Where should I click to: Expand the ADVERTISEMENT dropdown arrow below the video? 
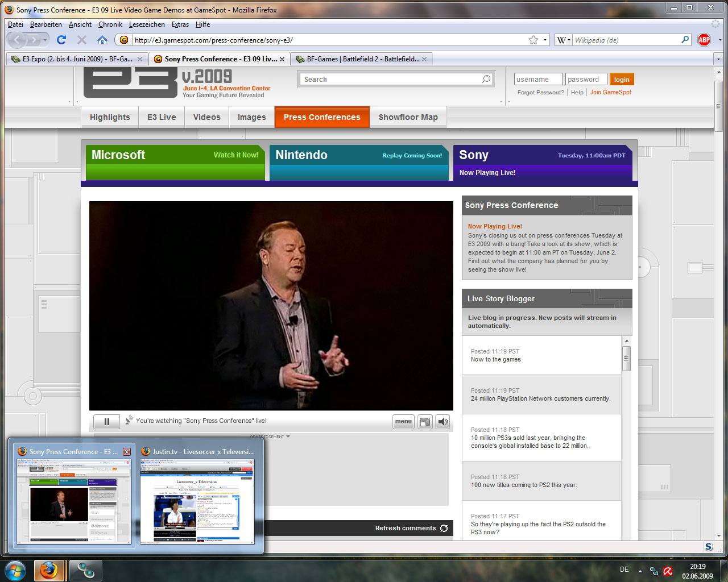coord(288,436)
